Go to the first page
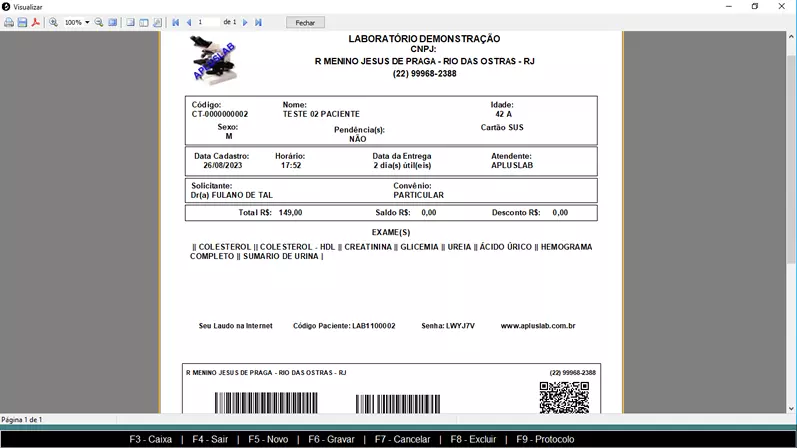 pos(176,22)
